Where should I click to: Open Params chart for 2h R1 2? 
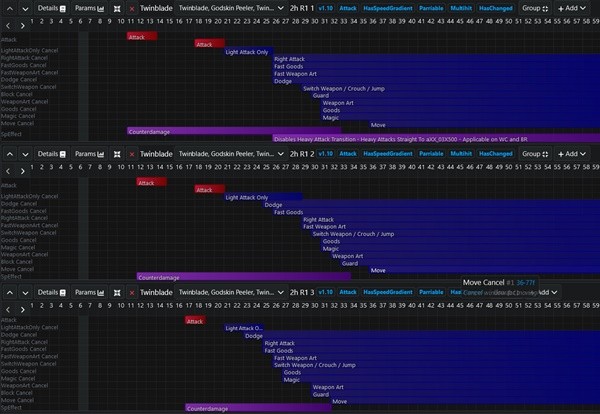point(89,154)
